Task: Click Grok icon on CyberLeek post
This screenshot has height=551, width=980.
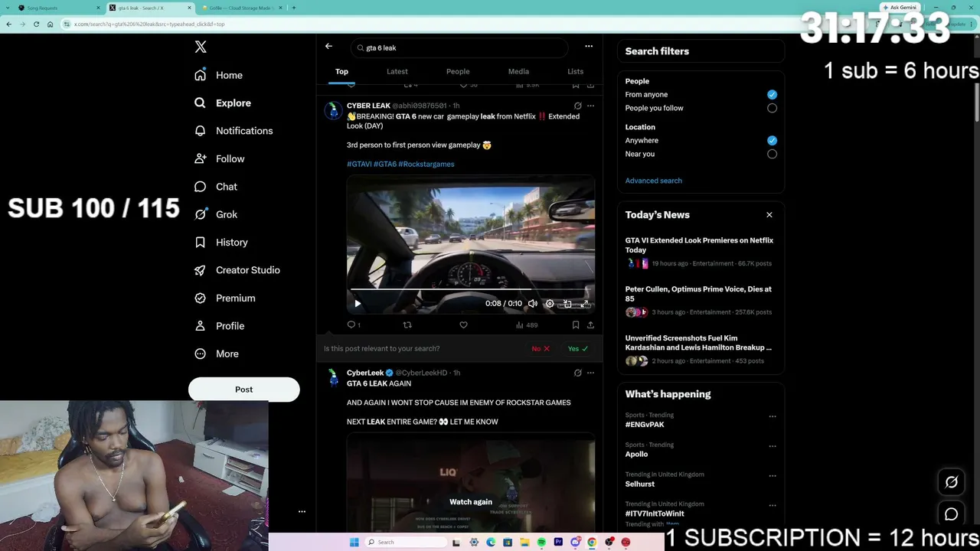Action: click(577, 373)
